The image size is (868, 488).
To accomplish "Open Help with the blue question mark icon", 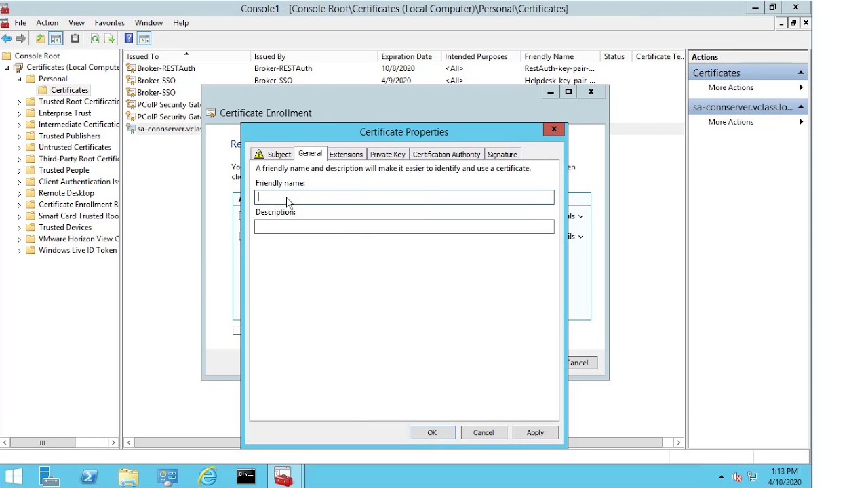I will pos(129,39).
